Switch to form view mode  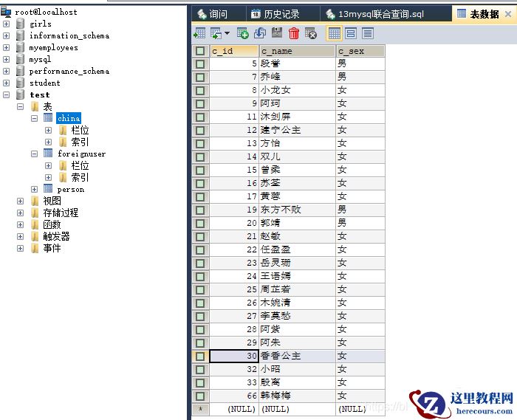tap(351, 33)
